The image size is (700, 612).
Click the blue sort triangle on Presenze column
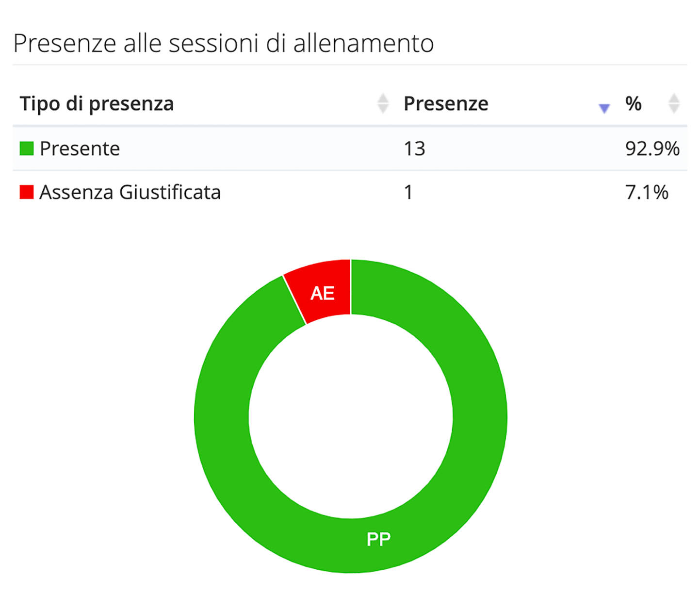pos(603,108)
